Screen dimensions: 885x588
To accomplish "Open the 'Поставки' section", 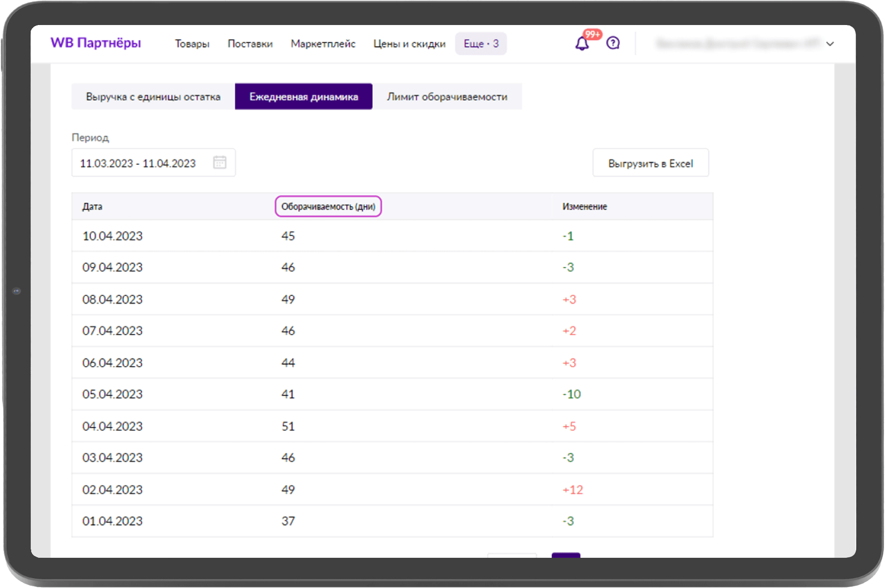I will pyautogui.click(x=250, y=43).
